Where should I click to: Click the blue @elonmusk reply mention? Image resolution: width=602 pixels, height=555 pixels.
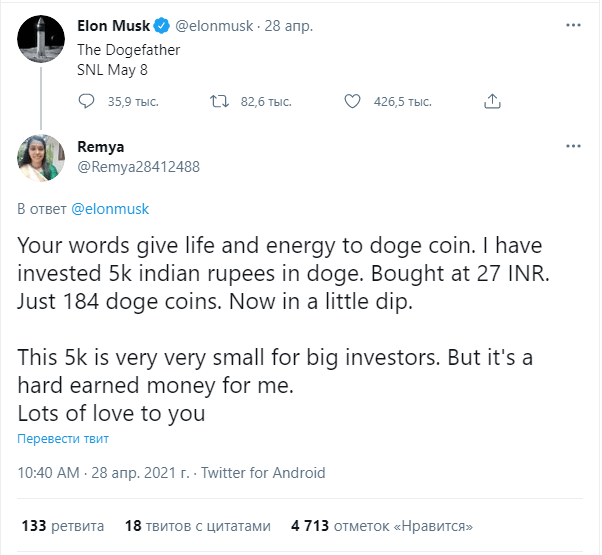point(110,209)
